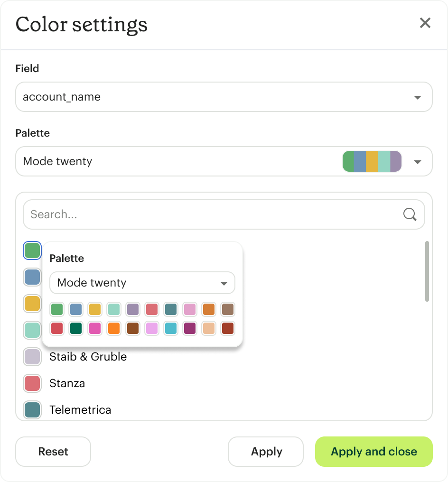Pick the orange swatch in the palette grid
Viewport: 448px width, 482px height.
pos(209,309)
